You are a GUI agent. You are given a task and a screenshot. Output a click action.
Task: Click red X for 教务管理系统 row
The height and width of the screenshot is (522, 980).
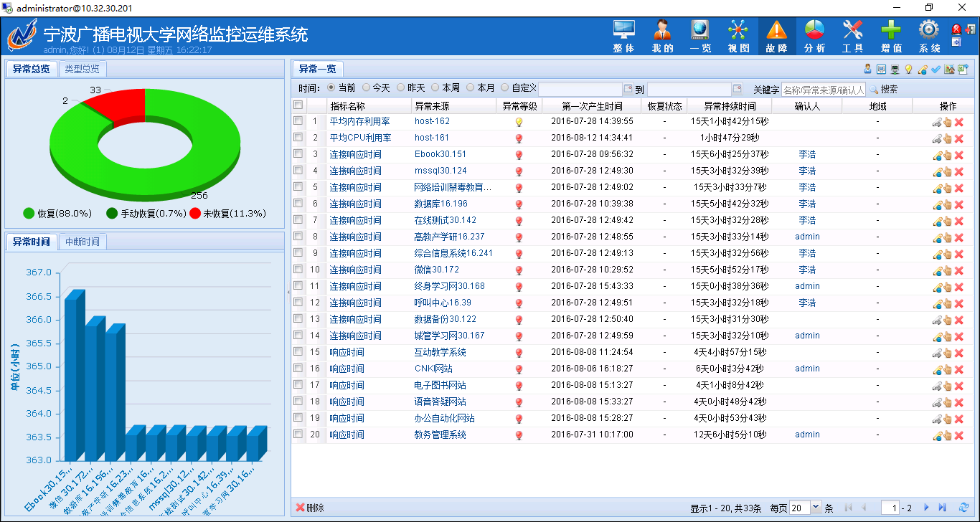(958, 435)
